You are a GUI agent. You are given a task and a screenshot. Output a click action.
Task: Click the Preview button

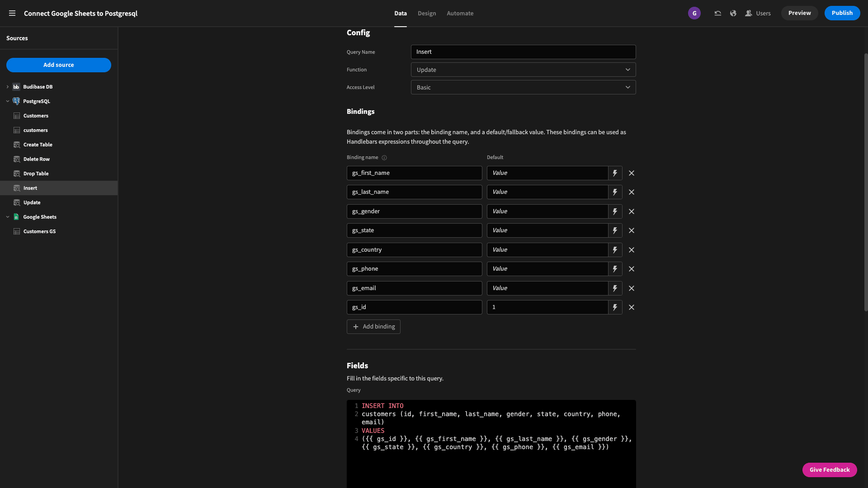799,13
